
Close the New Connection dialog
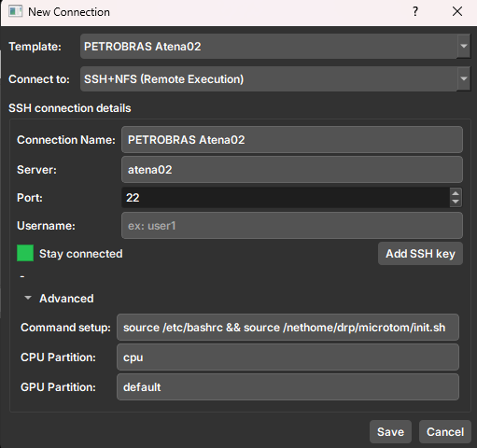(457, 12)
